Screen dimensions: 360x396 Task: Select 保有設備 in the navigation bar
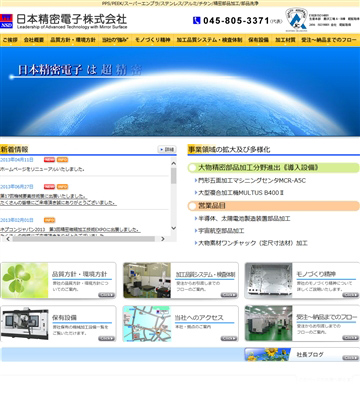point(258,40)
